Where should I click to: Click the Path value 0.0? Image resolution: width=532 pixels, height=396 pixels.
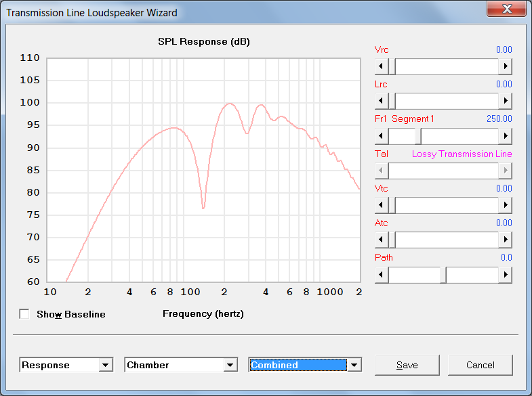click(506, 258)
